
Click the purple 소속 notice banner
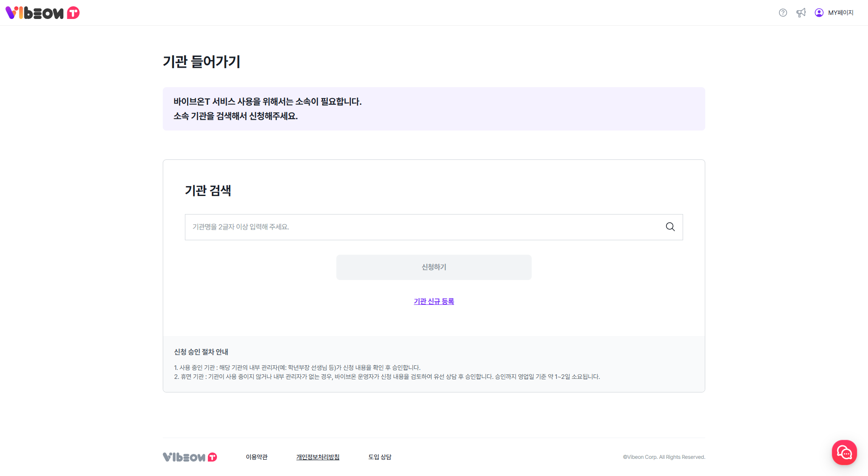pos(434,109)
